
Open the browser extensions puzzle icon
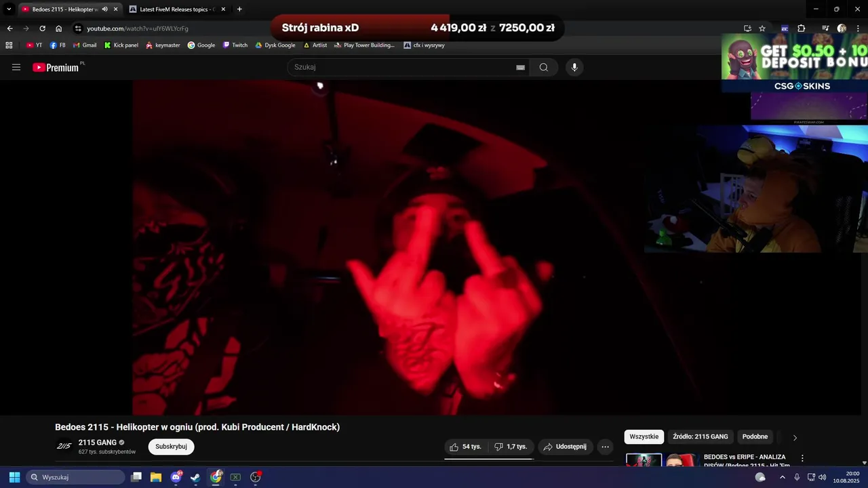802,28
